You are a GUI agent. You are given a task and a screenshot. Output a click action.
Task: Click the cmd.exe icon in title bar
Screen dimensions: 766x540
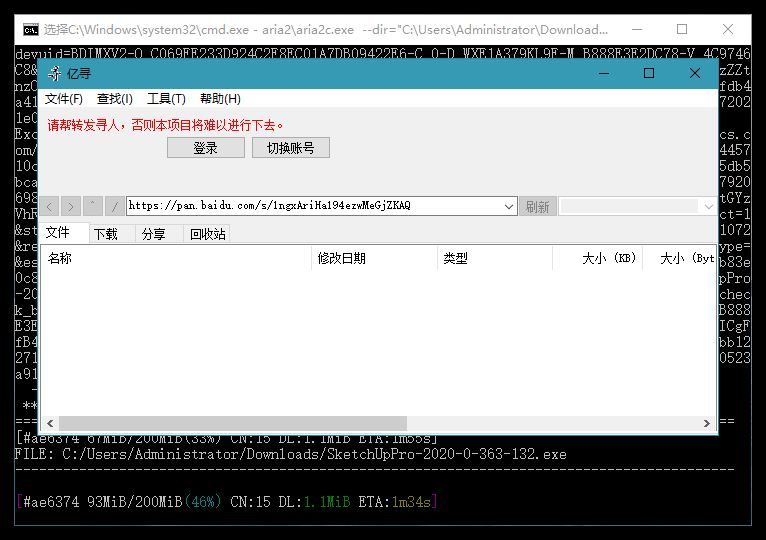pyautogui.click(x=32, y=30)
